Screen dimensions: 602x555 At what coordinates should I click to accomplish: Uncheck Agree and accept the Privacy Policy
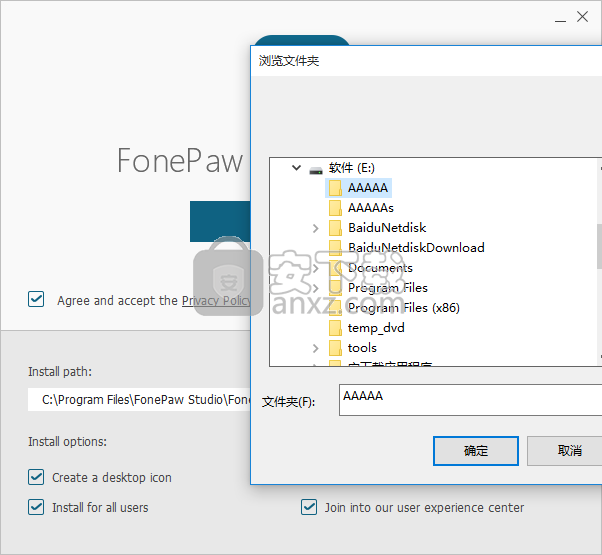(36, 299)
